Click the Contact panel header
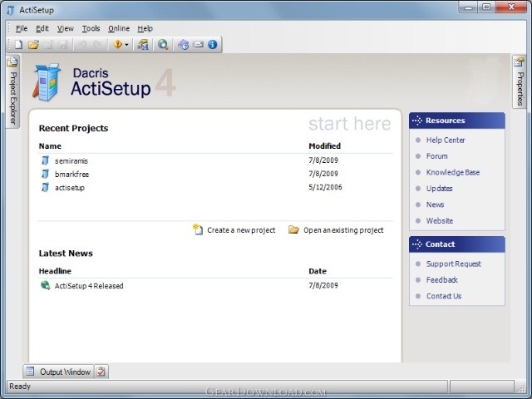Screen dimensions: 532x399 (456, 244)
